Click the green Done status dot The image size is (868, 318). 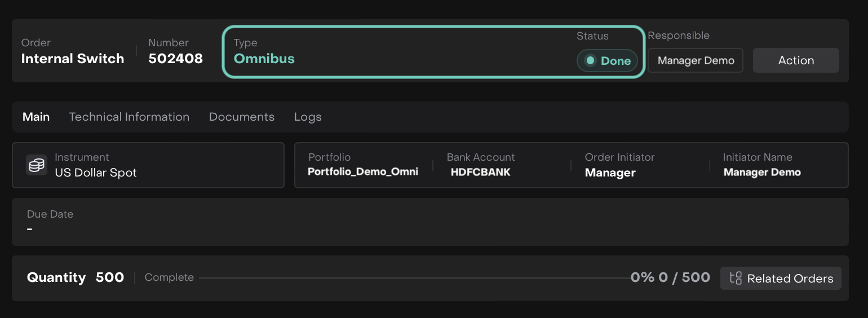click(590, 60)
